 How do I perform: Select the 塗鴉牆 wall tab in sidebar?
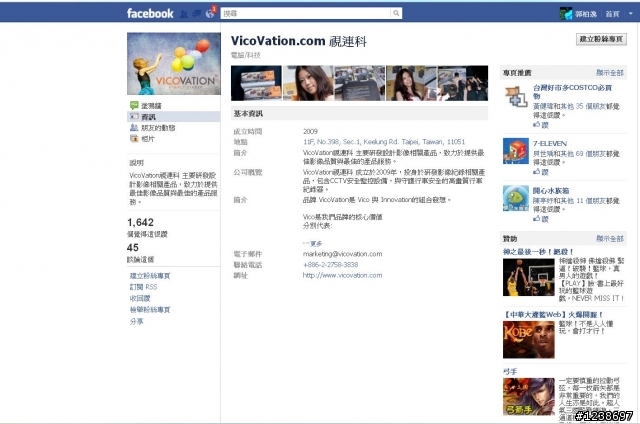[x=151, y=106]
